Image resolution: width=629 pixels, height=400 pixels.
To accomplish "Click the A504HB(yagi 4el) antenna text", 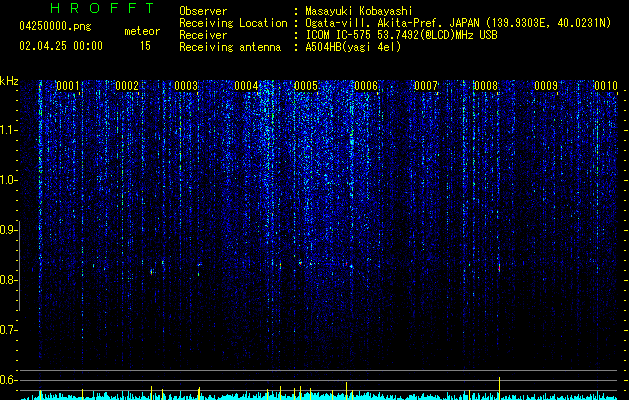I will click(353, 47).
